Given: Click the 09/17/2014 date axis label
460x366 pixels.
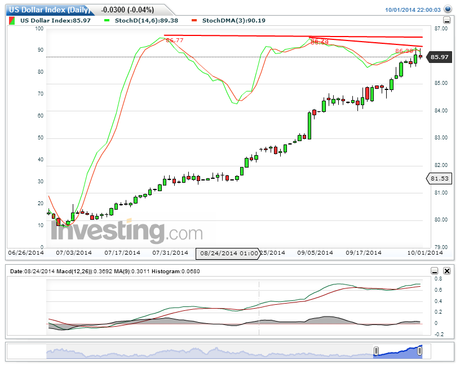Looking at the screenshot, I should tap(363, 253).
